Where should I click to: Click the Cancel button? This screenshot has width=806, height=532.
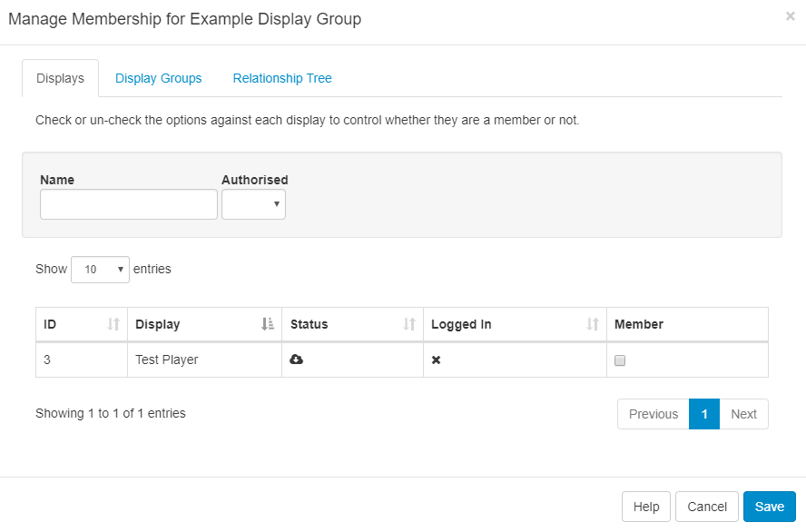pos(706,507)
